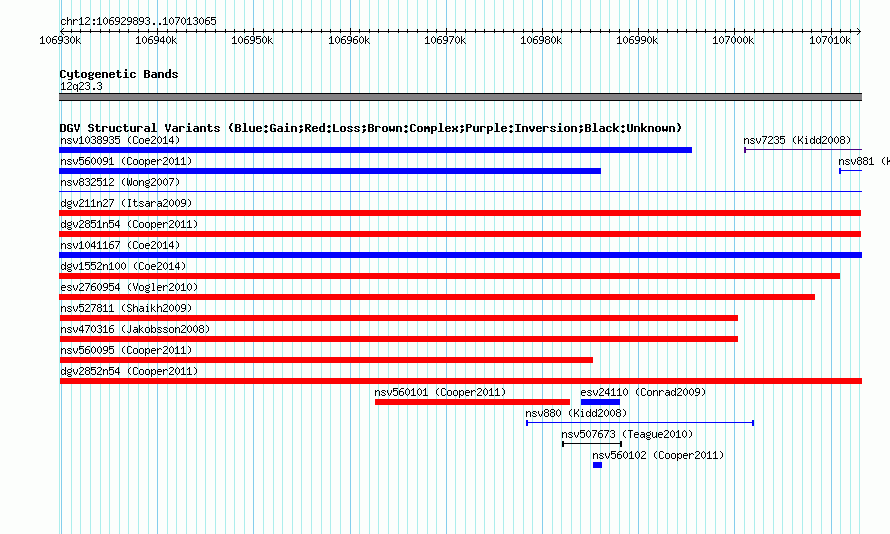890x534 pixels.
Task: Open the dgv1552n100 (Coe2014) label
Action: 123,266
